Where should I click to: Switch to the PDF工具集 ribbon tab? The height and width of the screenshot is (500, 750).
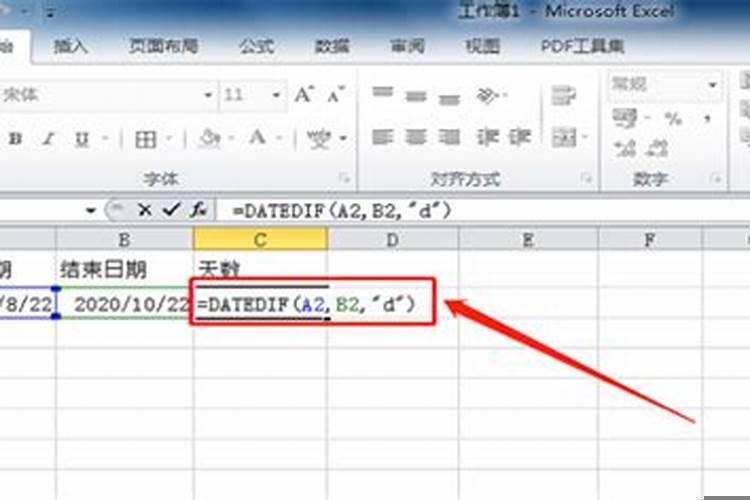click(x=583, y=46)
